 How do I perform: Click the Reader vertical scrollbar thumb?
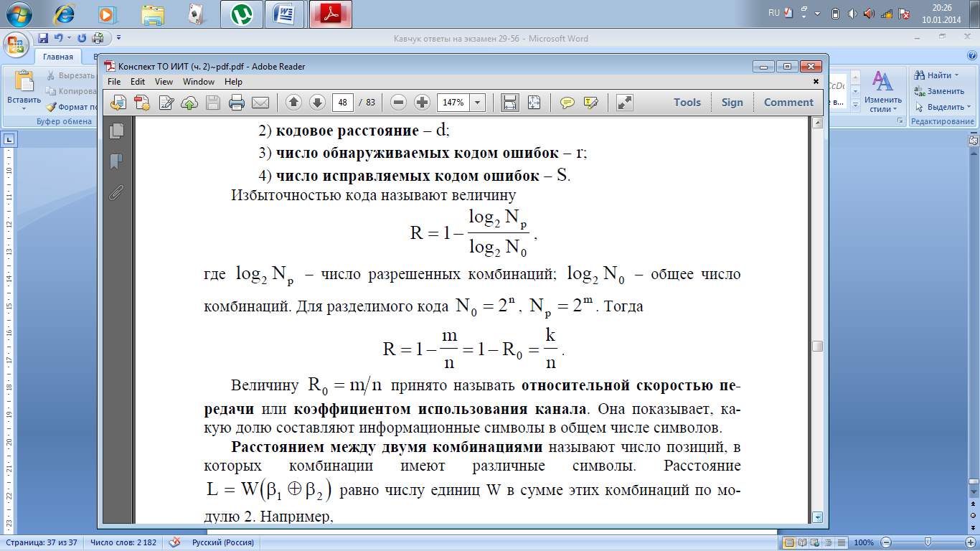pos(817,346)
